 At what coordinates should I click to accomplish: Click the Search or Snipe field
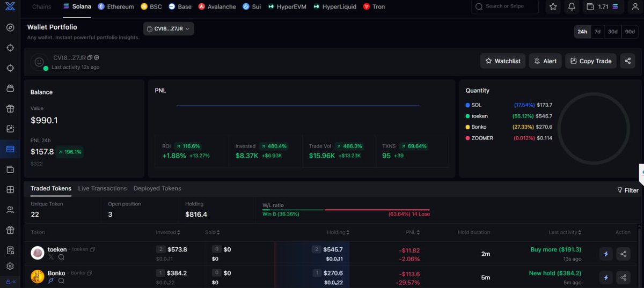pyautogui.click(x=505, y=6)
